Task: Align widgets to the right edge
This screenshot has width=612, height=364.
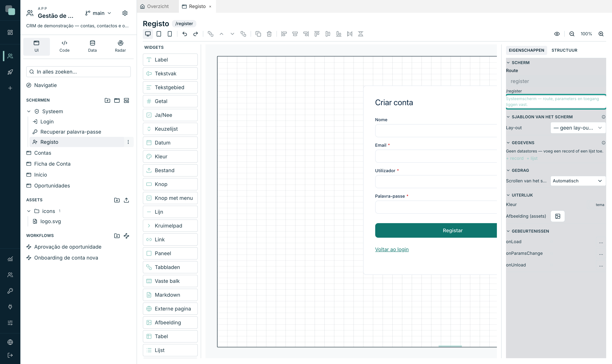Action: click(306, 34)
